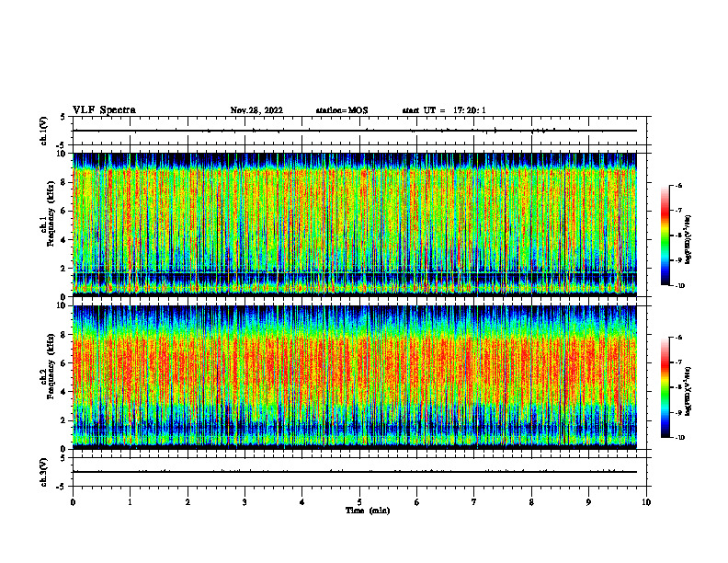Click the "Time (min)" x-axis label
Image resolution: width=728 pixels, height=563 pixels.
click(x=368, y=511)
